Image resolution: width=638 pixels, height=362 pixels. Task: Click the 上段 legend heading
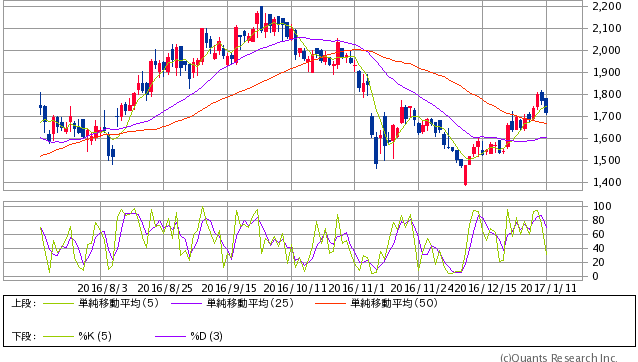[x=23, y=303]
